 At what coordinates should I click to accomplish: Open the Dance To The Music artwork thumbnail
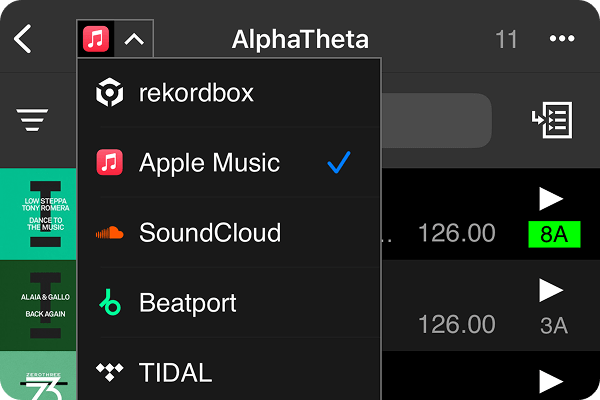pos(38,214)
